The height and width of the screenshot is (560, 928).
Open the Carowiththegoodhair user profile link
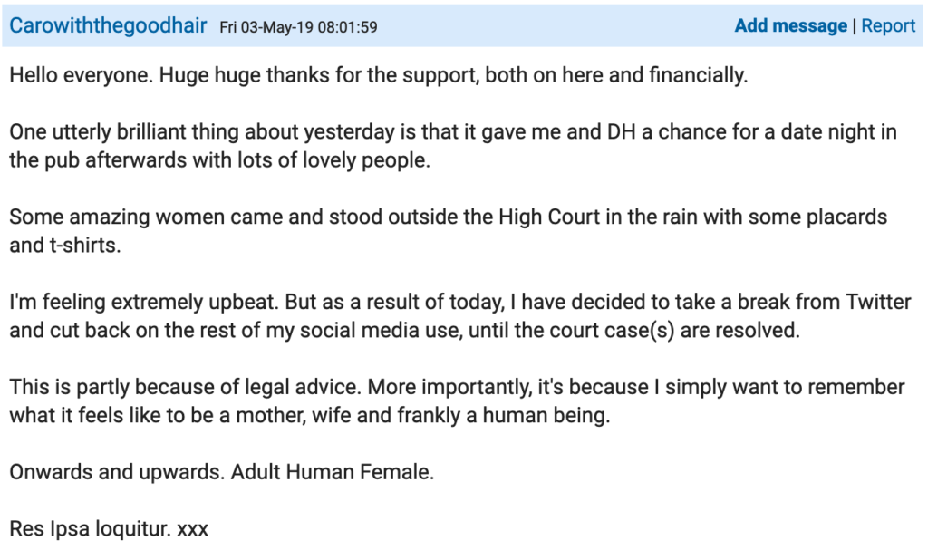(108, 26)
